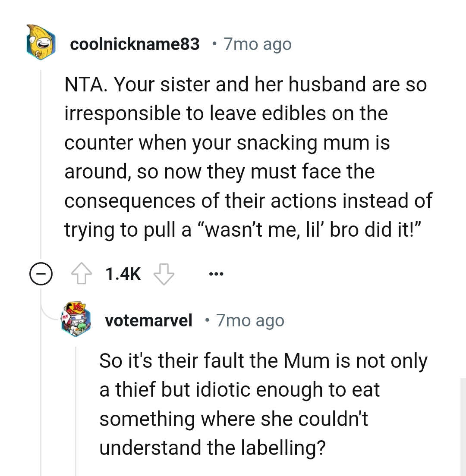466x476 pixels.
Task: Open votemarvel's user profile
Action: click(x=148, y=320)
